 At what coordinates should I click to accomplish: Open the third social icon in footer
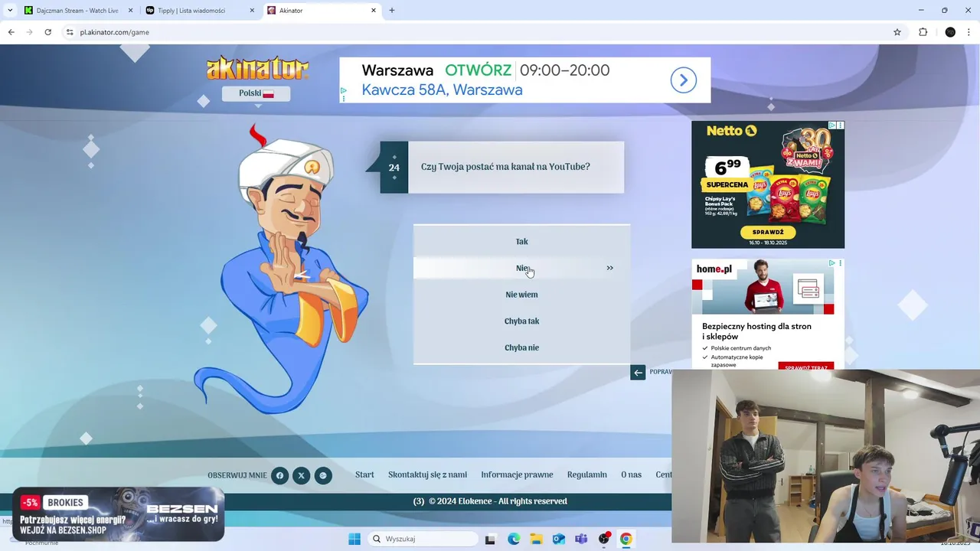323,475
